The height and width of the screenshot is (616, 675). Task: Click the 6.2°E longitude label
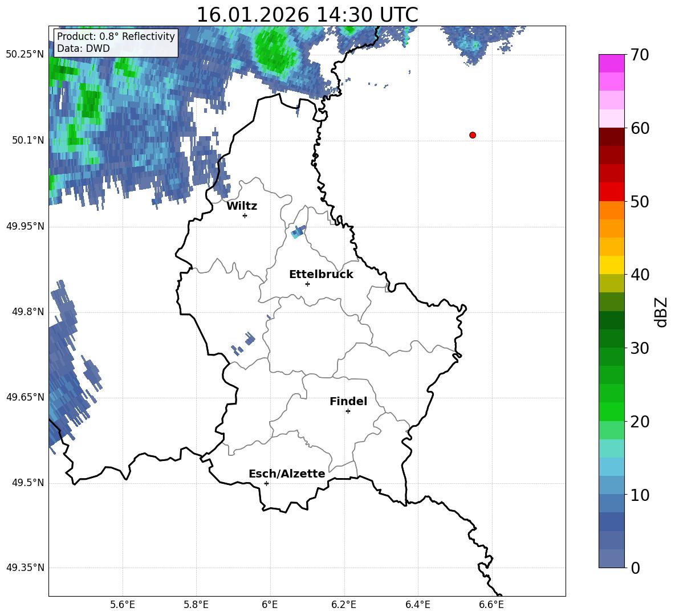(344, 605)
